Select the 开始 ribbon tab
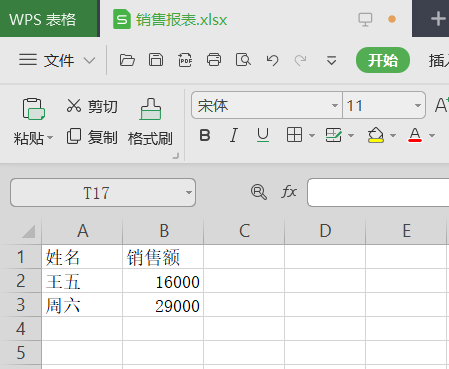The height and width of the screenshot is (369, 449). coord(383,60)
